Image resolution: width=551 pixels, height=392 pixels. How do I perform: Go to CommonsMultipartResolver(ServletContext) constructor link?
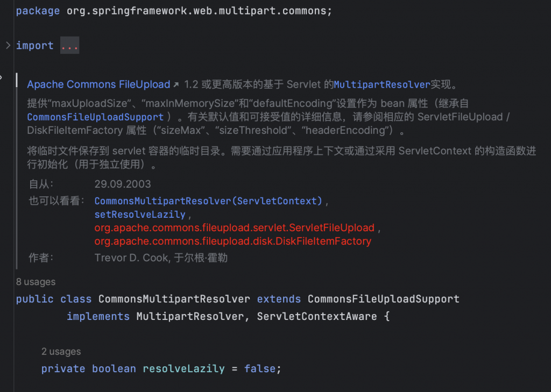(x=208, y=201)
